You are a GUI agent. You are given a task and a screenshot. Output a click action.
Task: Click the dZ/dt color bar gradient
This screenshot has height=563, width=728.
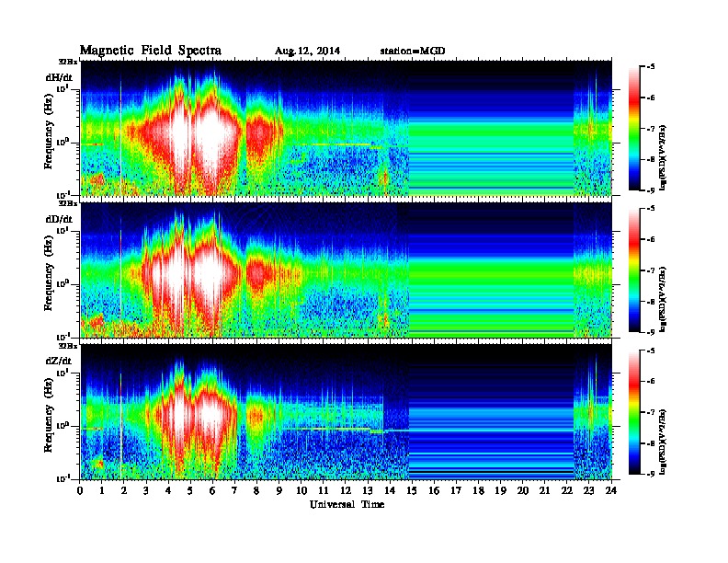634,412
